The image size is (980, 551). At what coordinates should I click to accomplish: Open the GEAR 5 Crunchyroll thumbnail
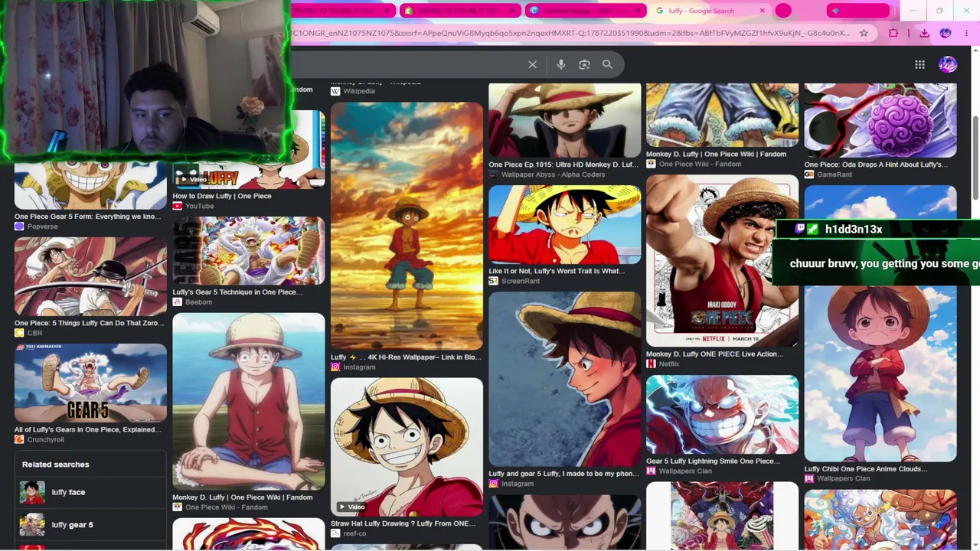click(90, 383)
